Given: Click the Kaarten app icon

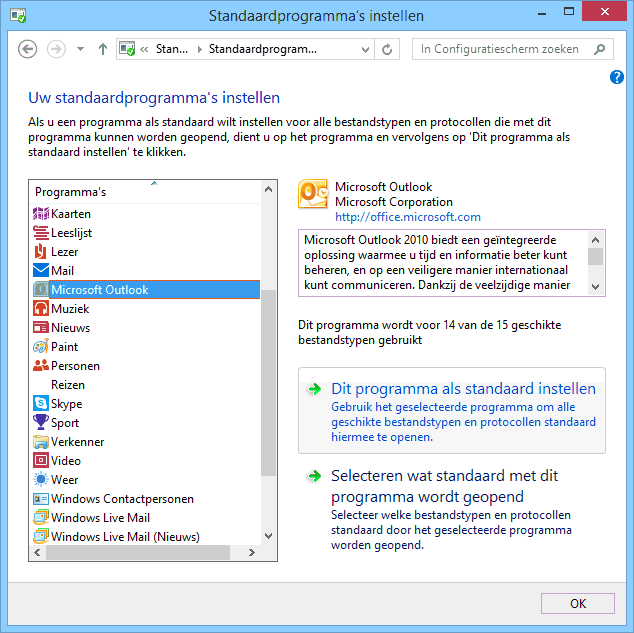Looking at the screenshot, I should tap(40, 214).
